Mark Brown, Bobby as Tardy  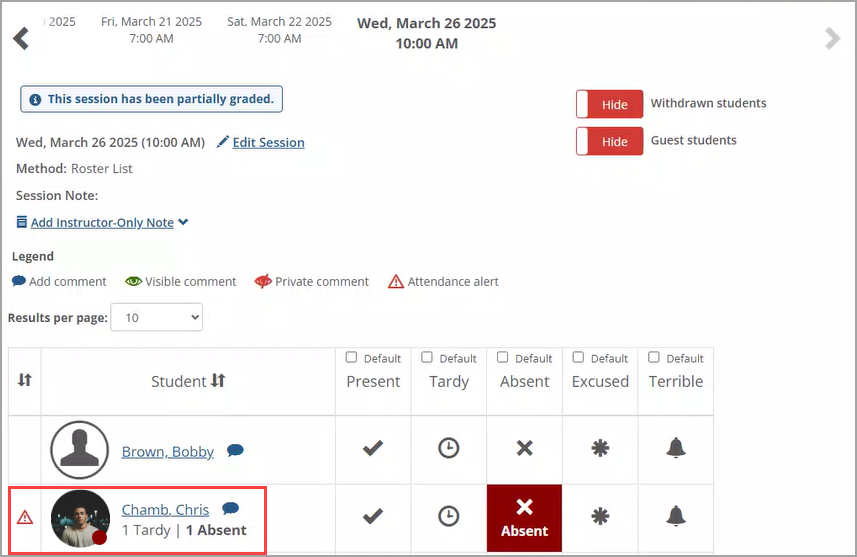449,448
